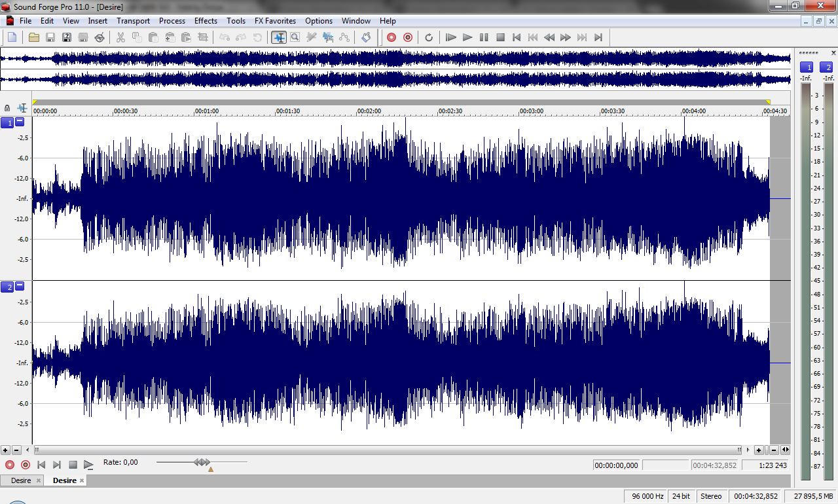The image size is (838, 504).
Task: Click the Cut scissors icon
Action: tap(120, 37)
